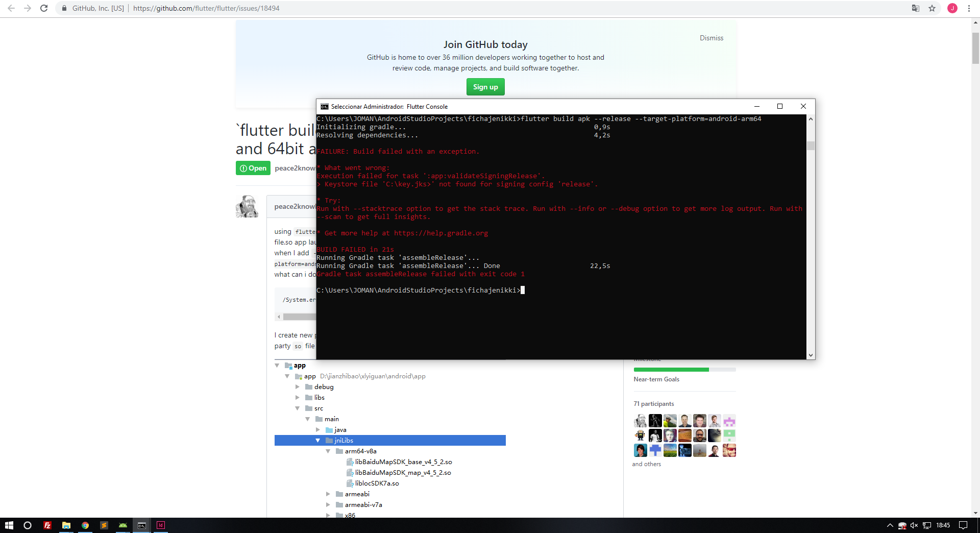Click the code block horizontal scrollbar
The image size is (980, 533).
click(299, 317)
